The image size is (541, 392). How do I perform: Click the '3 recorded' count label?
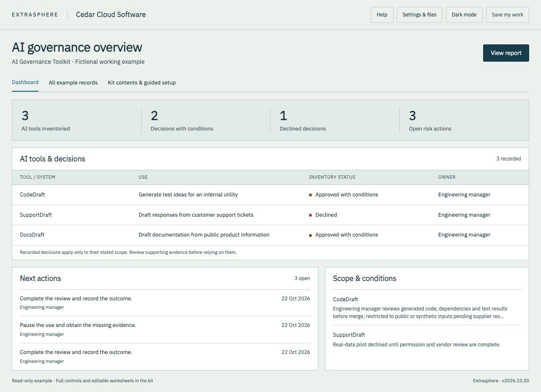click(508, 159)
